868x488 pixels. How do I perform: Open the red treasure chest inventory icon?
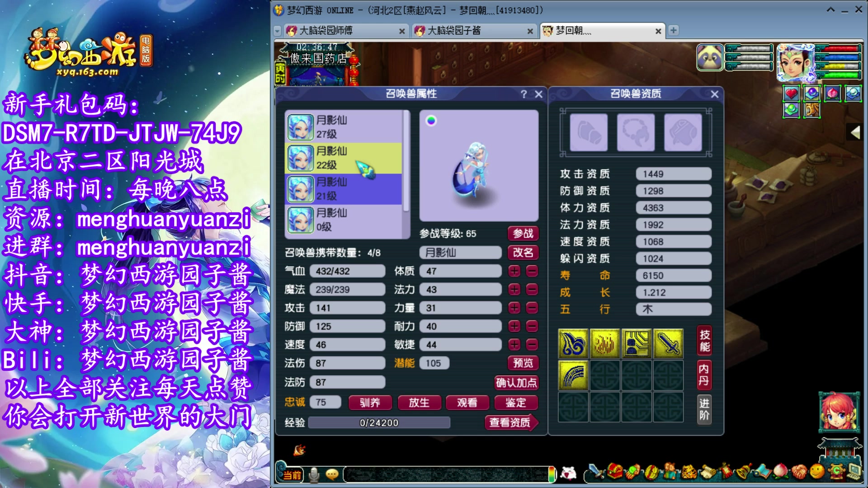tap(614, 472)
